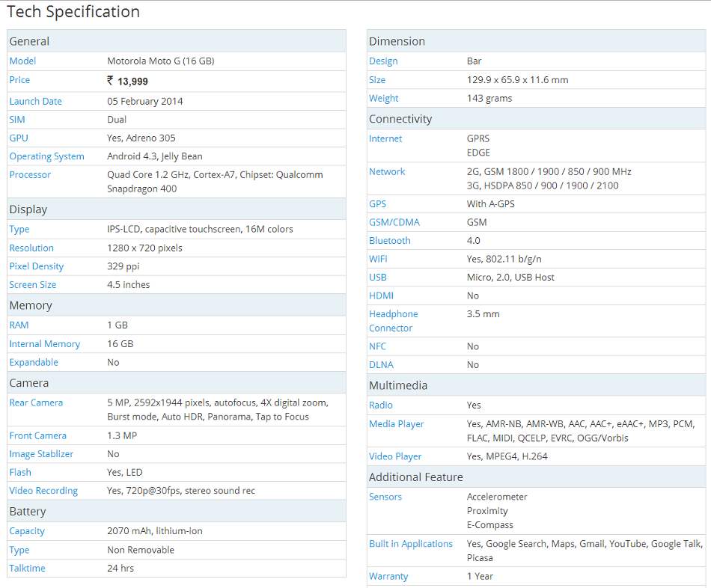Open the HDMI link
Viewport: 711px width, 588px height.
[382, 295]
